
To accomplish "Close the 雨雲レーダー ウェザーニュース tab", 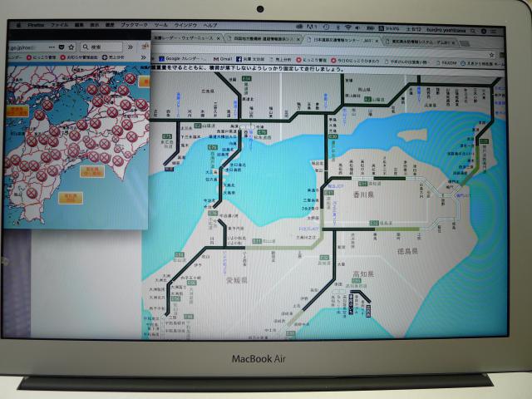I will tap(218, 38).
